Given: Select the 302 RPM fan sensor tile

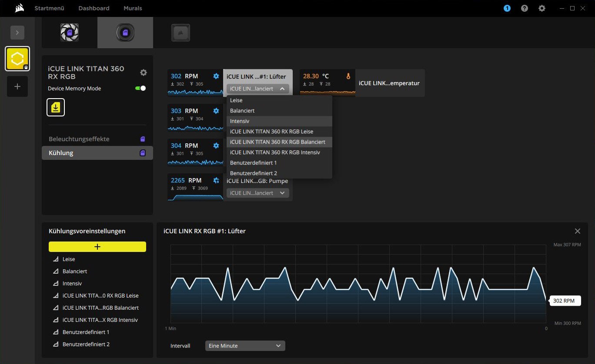Looking at the screenshot, I should tap(195, 83).
